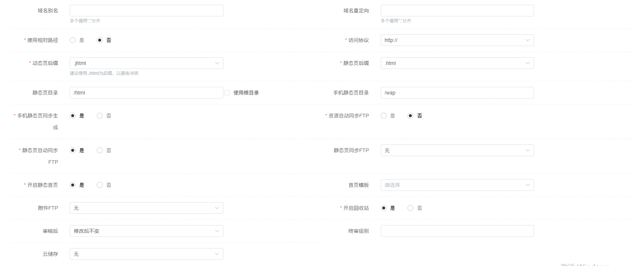Expand the 静态页同步FTP dropdown
Screen dimensions: 644x266
point(457,150)
